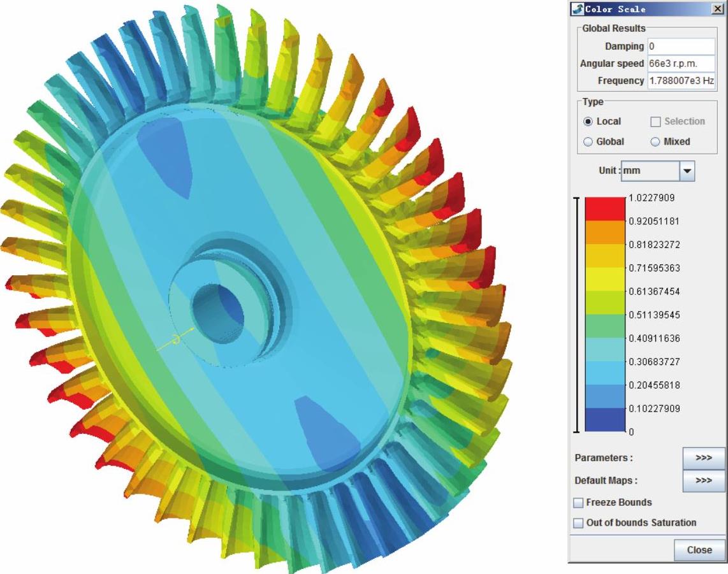Open the Unit dropdown arrow
This screenshot has height=574, width=728.
687,171
